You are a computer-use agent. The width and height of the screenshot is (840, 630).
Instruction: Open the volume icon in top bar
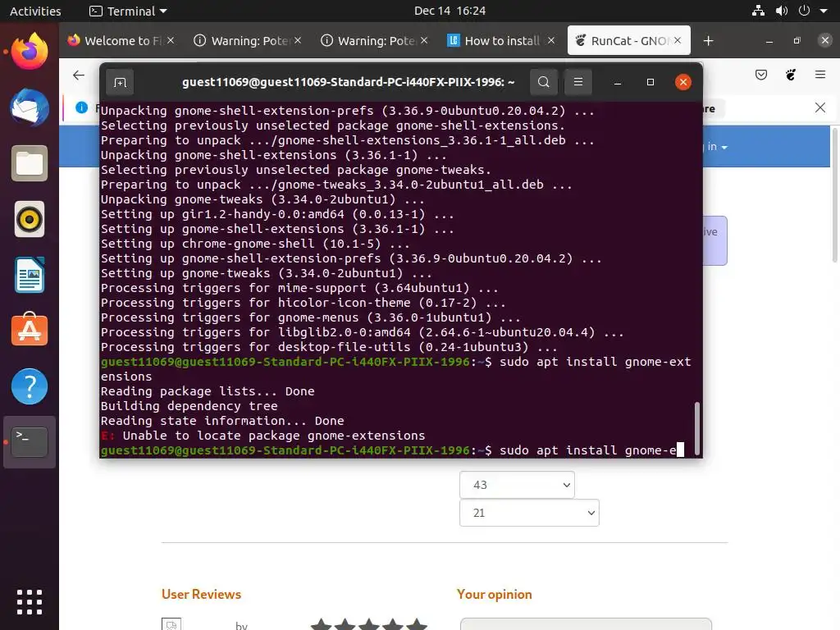coord(782,11)
